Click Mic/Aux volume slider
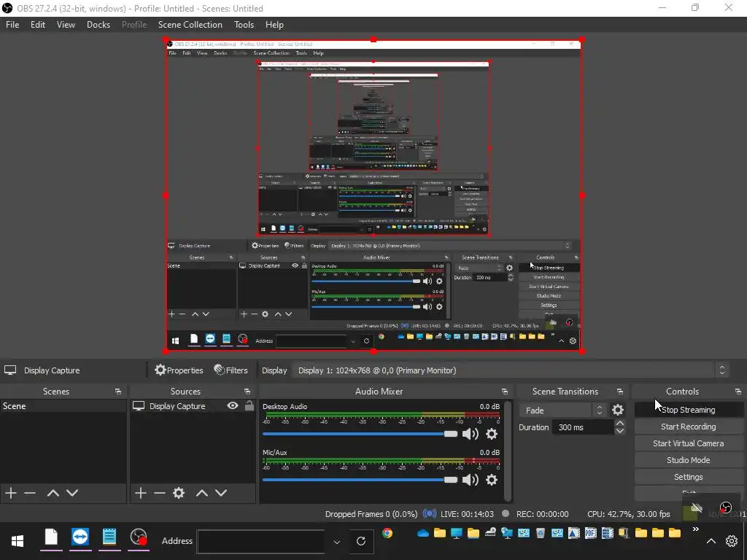 [360, 480]
